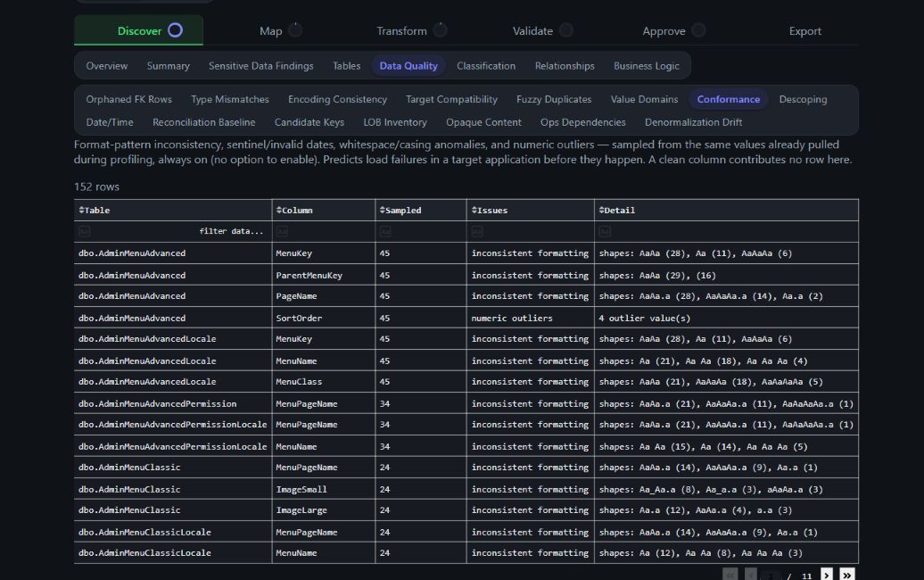924x580 pixels.
Task: Click the 'numeric outliers' issue cell
Action: click(531, 319)
